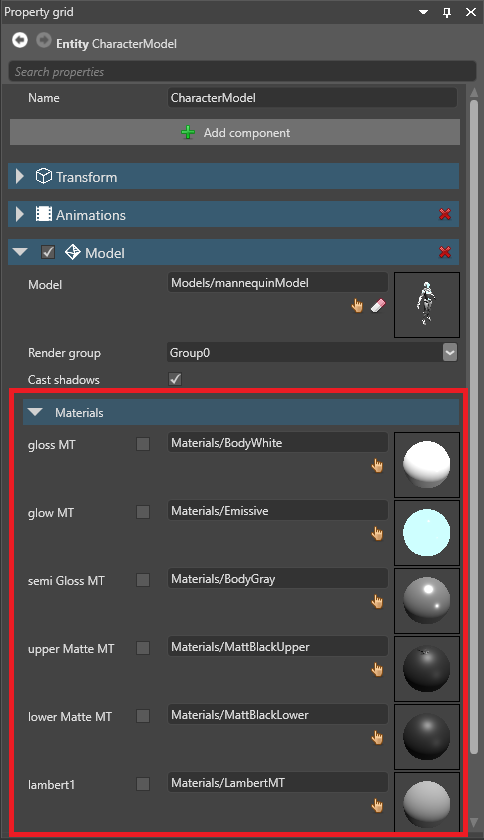Image resolution: width=484 pixels, height=840 pixels.
Task: Click the LambertMT material sphere thumbnail
Action: [x=427, y=802]
